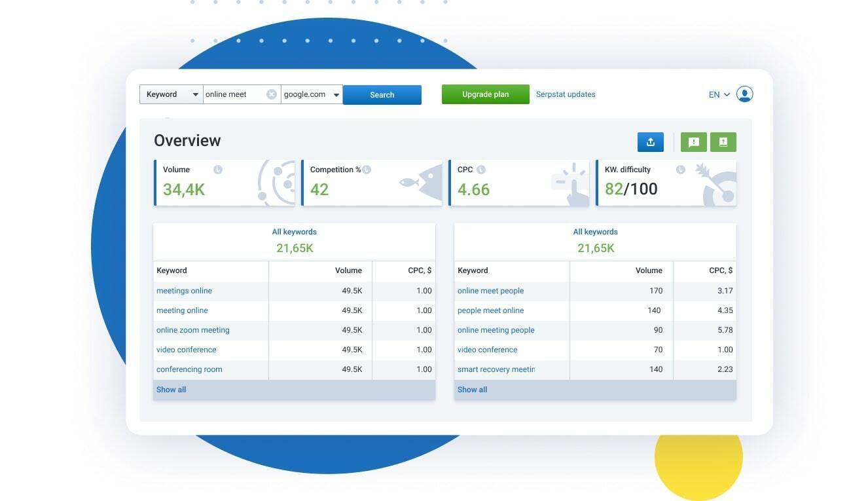The height and width of the screenshot is (501, 868).
Task: Open the Serpstat updates link
Action: [x=566, y=94]
